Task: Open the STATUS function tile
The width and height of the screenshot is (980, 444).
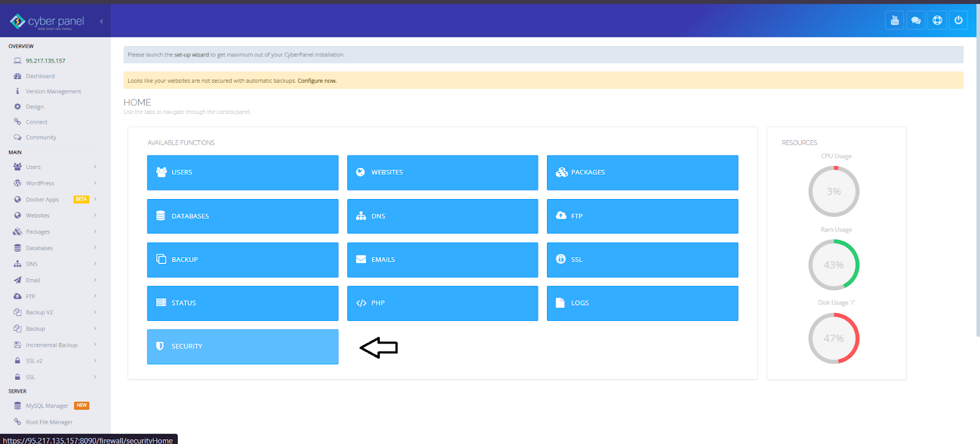Action: [243, 303]
